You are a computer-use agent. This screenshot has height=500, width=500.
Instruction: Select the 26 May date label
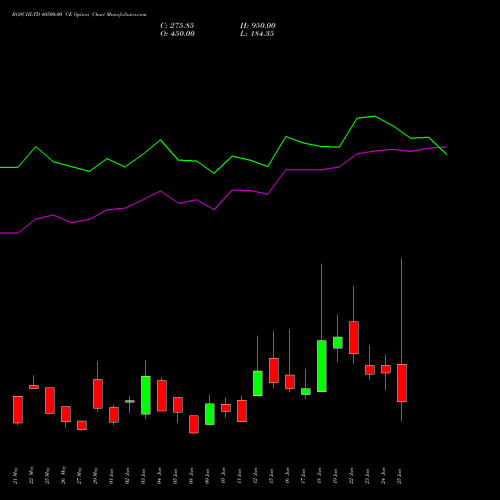point(64,476)
